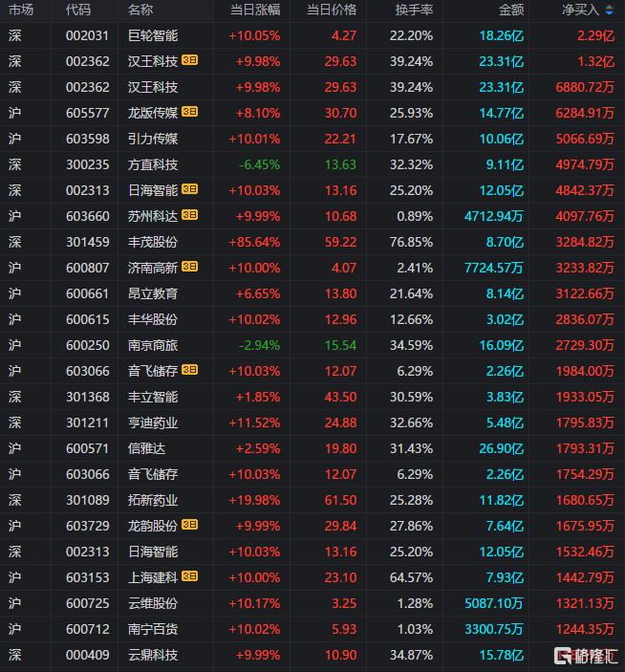Click the price 4.27
The image size is (625, 672).
344,35
